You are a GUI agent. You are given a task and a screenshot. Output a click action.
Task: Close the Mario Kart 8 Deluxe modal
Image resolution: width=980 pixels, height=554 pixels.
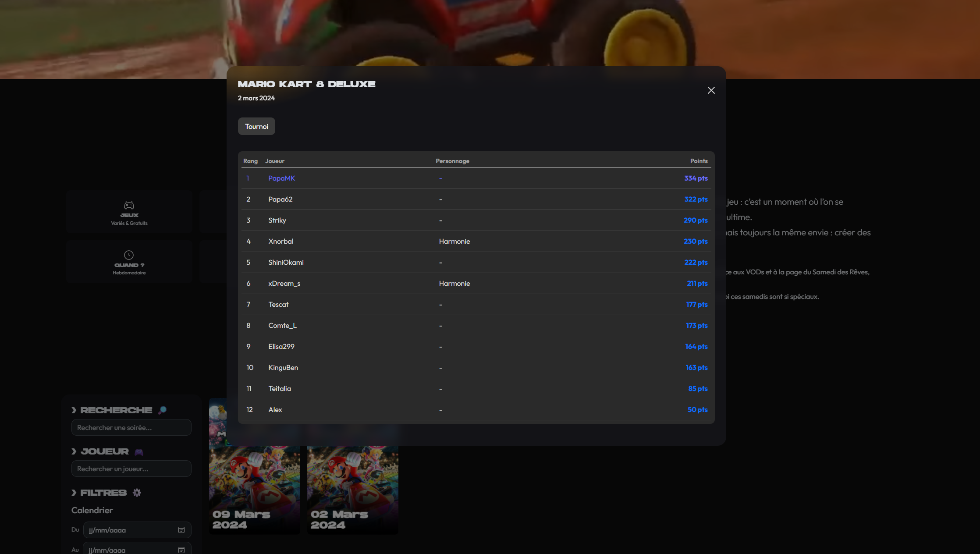[x=711, y=90]
